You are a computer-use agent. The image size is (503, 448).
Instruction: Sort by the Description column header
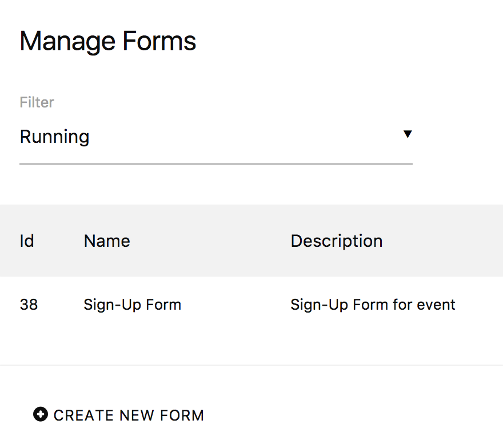pyautogui.click(x=336, y=241)
